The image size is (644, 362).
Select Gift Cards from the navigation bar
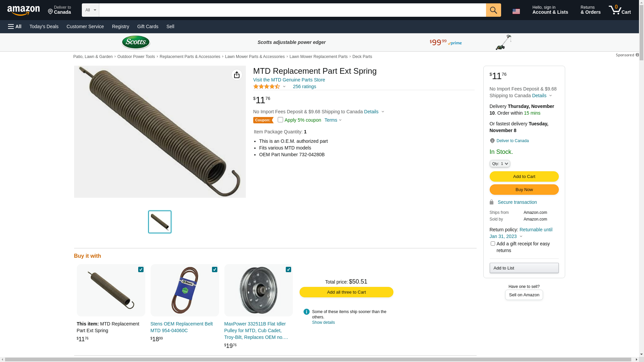coord(148,26)
